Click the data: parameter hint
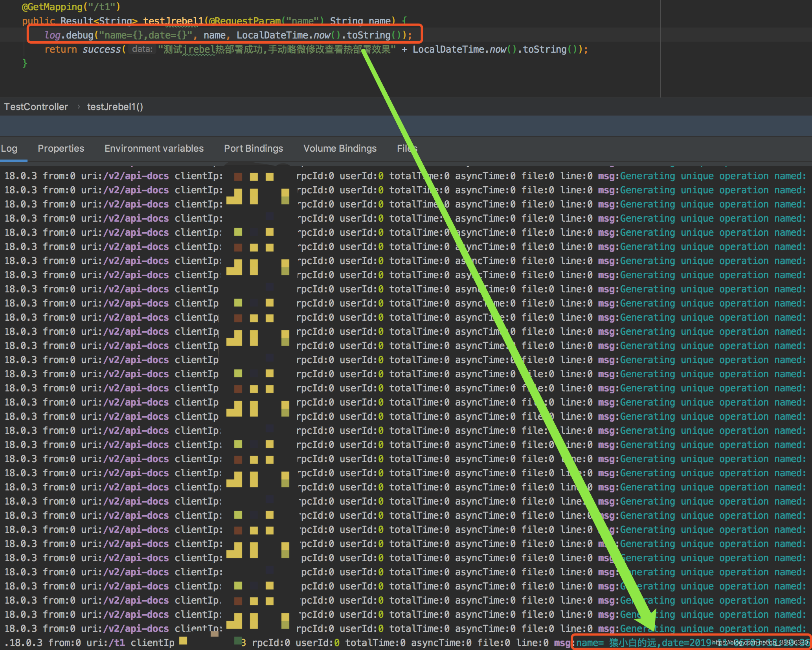Screen dimensions: 812x650 [x=142, y=49]
